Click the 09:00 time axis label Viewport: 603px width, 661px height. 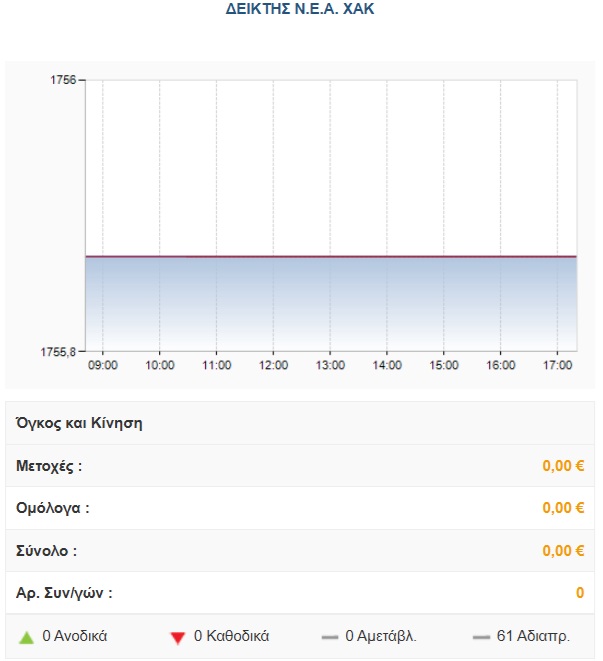coord(103,365)
